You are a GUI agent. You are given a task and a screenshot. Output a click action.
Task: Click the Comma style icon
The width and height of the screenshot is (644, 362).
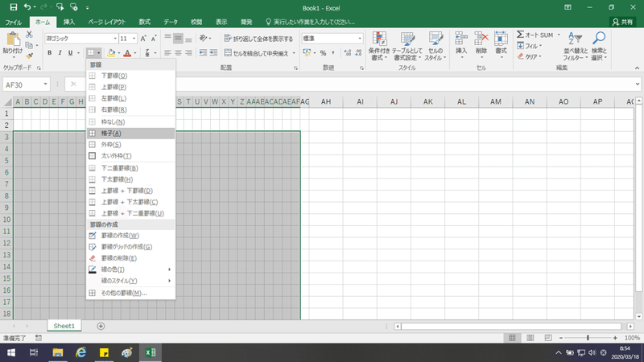pos(333,53)
